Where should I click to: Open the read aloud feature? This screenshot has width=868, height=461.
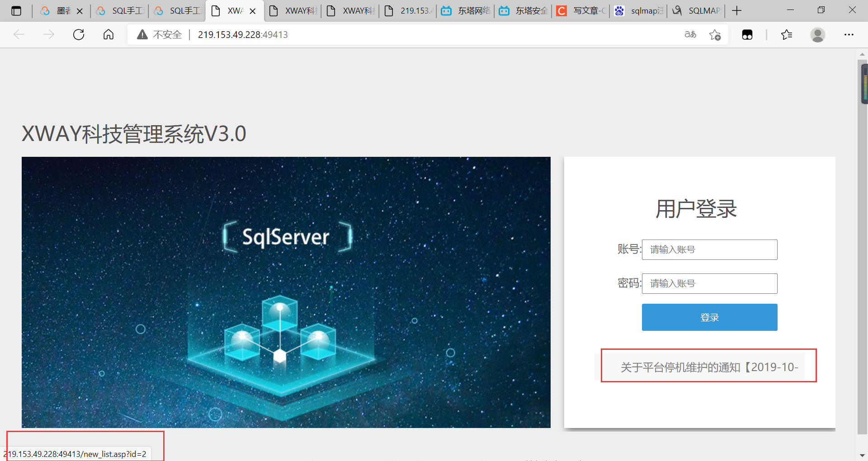coord(690,34)
